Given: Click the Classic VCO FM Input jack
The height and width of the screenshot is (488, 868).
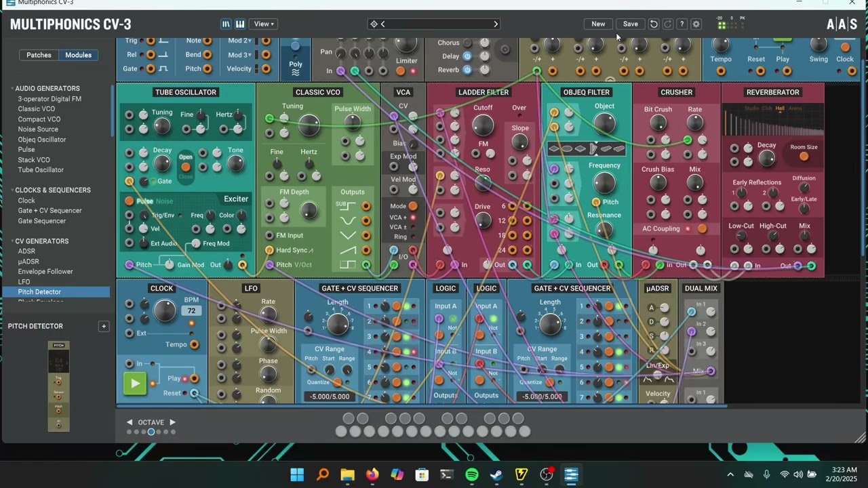Looking at the screenshot, I should [269, 235].
